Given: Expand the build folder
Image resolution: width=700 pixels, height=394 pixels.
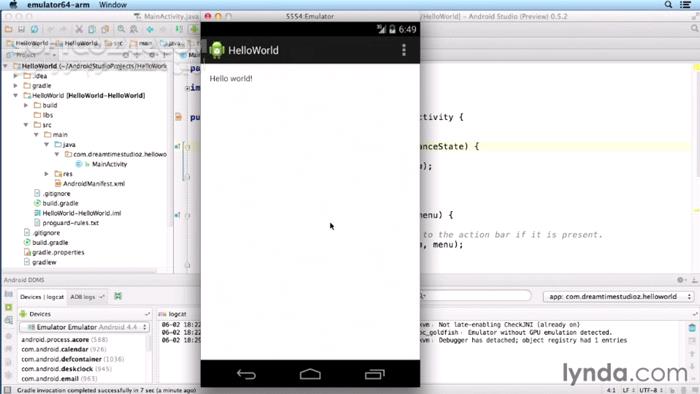Looking at the screenshot, I should point(26,105).
